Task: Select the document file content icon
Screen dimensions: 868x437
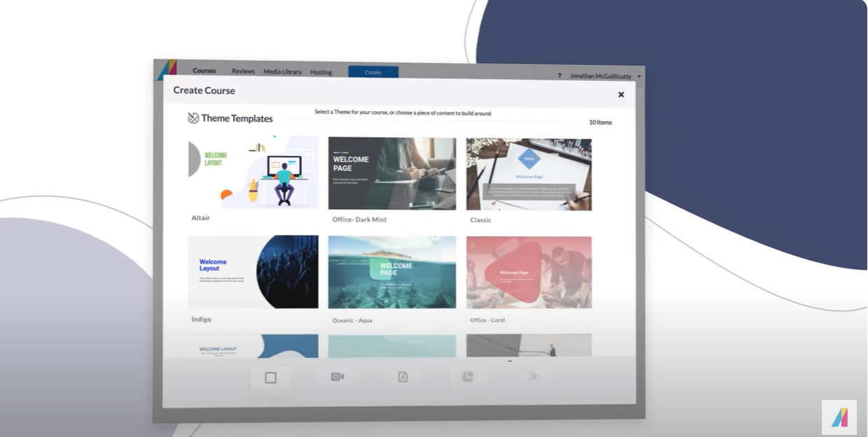Action: (403, 377)
